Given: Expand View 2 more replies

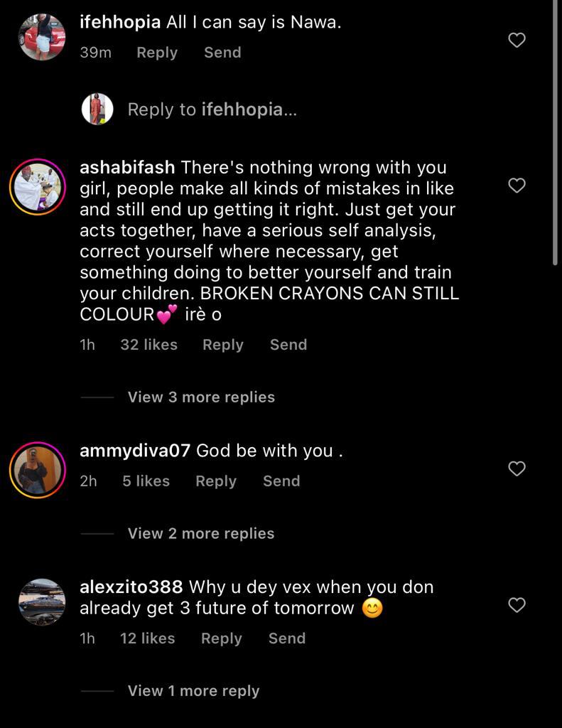Looking at the screenshot, I should coord(201,534).
